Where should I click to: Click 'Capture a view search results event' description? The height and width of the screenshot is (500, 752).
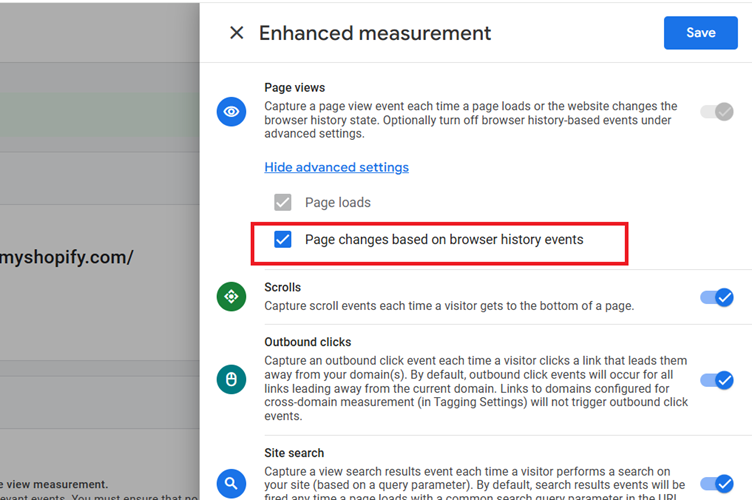pyautogui.click(x=475, y=485)
